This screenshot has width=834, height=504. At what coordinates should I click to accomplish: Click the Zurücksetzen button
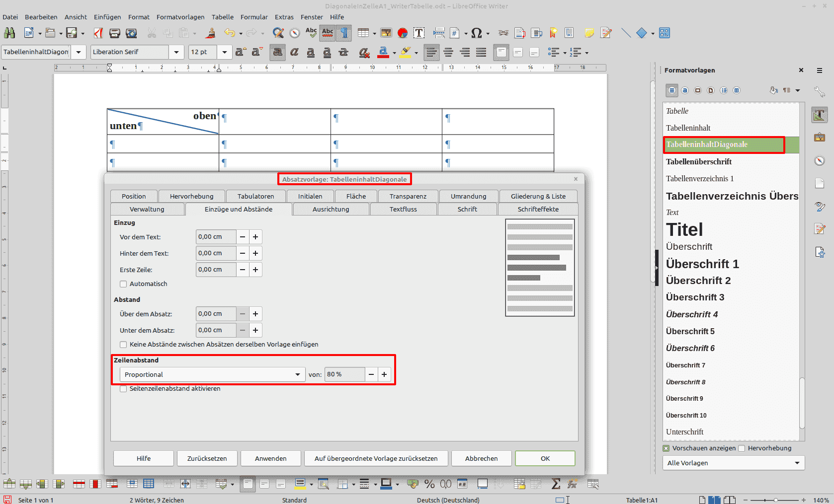[x=207, y=458]
